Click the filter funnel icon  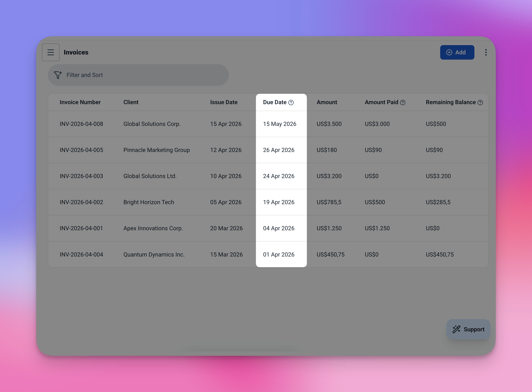point(58,75)
